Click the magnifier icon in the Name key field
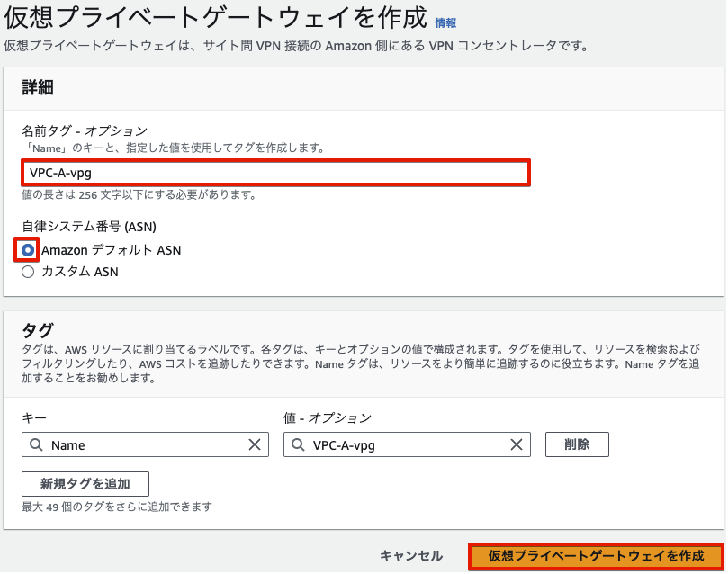Image resolution: width=728 pixels, height=574 pixels. pyautogui.click(x=37, y=444)
